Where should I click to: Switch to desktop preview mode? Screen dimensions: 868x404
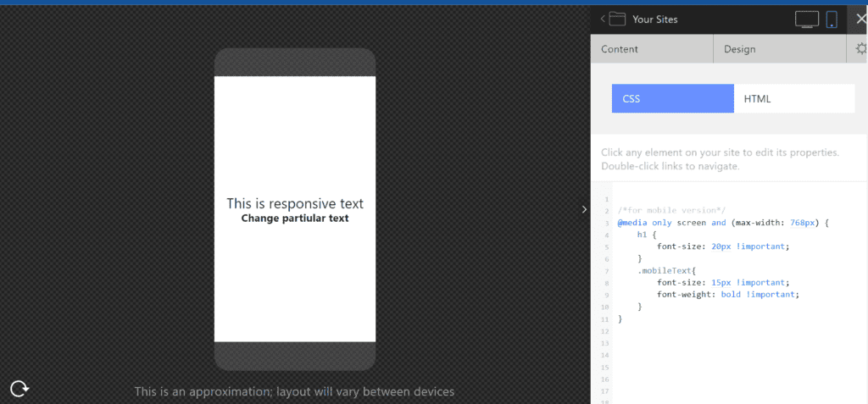coord(806,19)
